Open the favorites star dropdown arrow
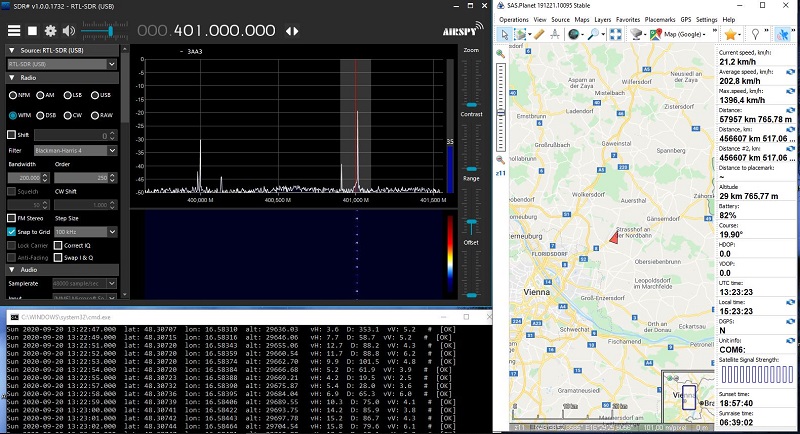The width and height of the screenshot is (800, 434). 739,35
